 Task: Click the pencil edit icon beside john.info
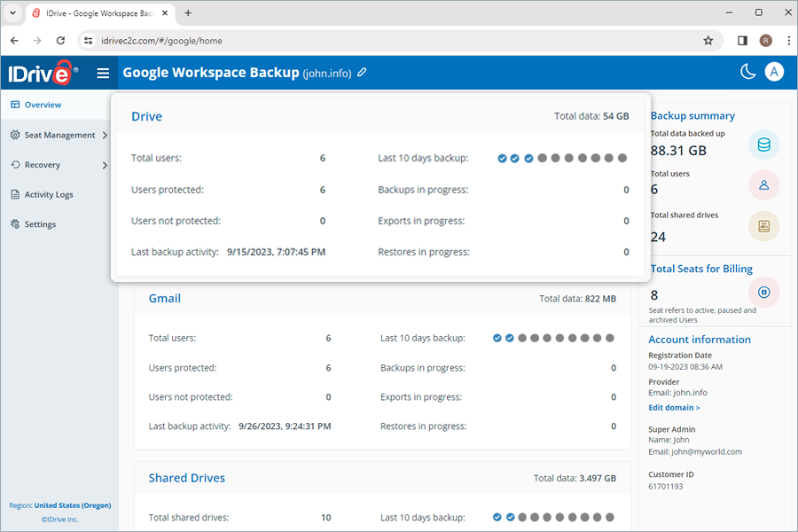point(362,73)
